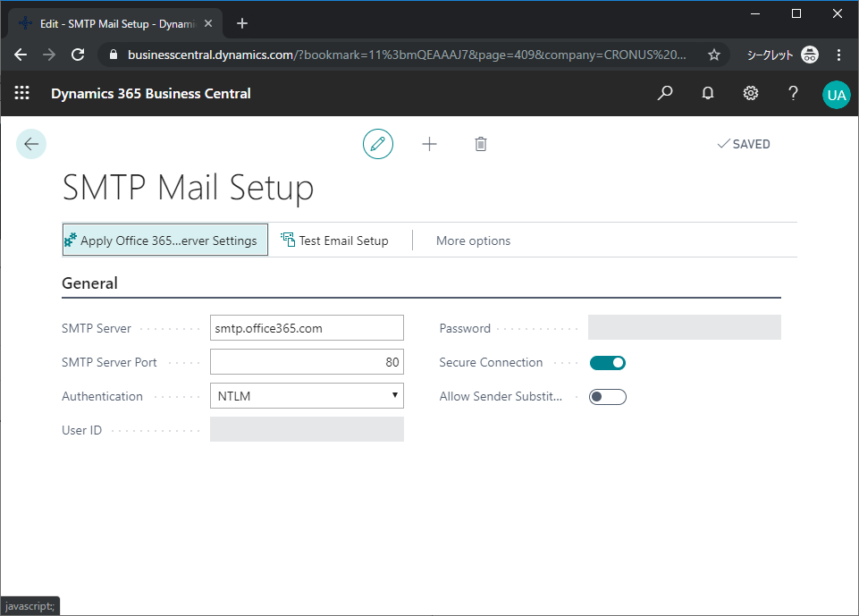859x616 pixels.
Task: Click the User ID field label
Action: [x=81, y=430]
